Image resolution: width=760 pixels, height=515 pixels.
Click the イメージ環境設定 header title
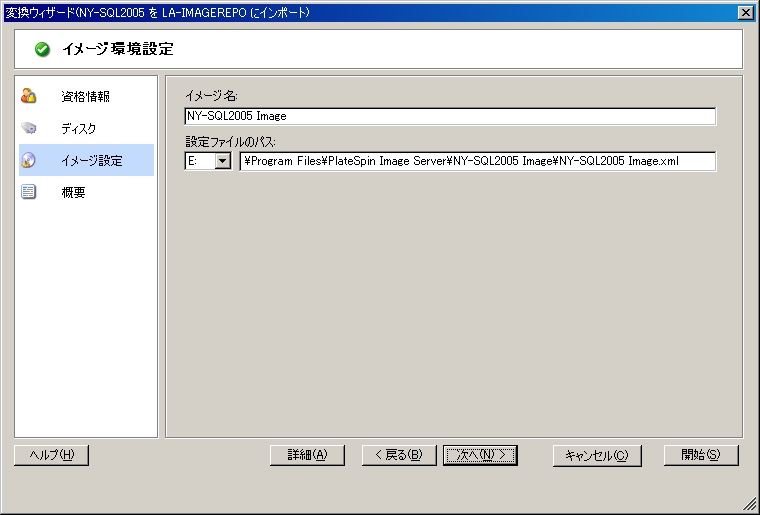118,49
